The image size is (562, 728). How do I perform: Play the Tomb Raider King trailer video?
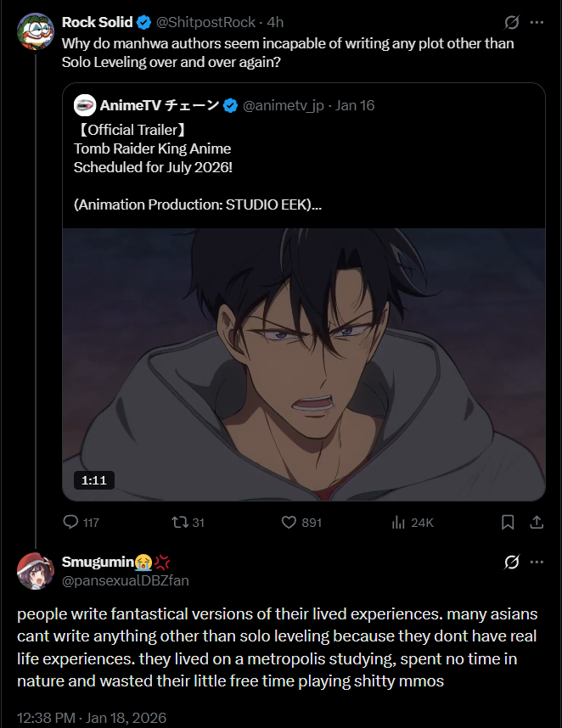coord(304,365)
